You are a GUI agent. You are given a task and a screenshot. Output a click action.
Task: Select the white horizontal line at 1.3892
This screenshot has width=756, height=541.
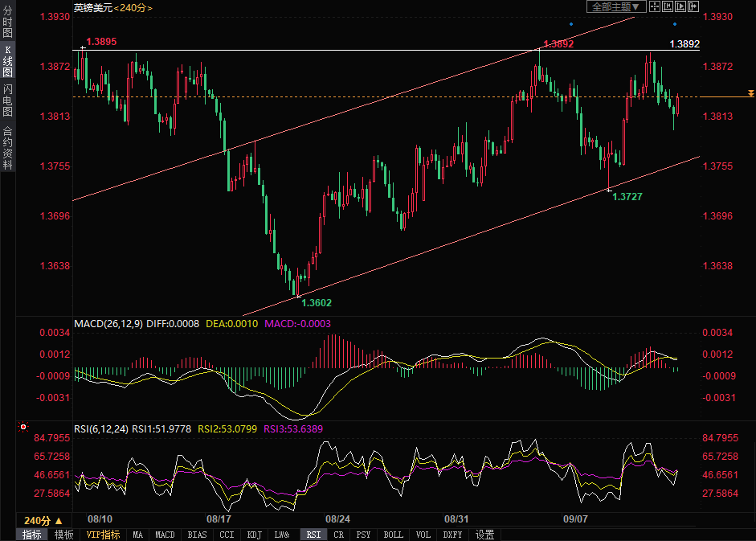coord(321,50)
